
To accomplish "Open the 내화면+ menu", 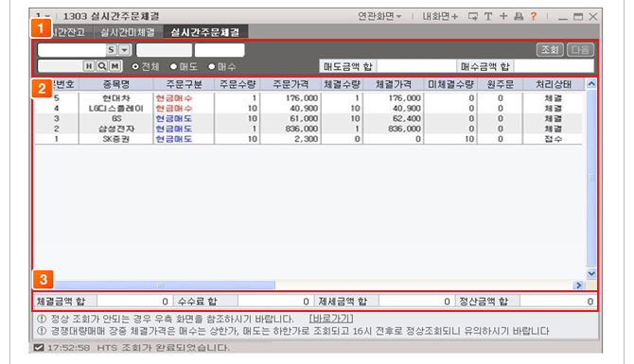I will (x=440, y=17).
